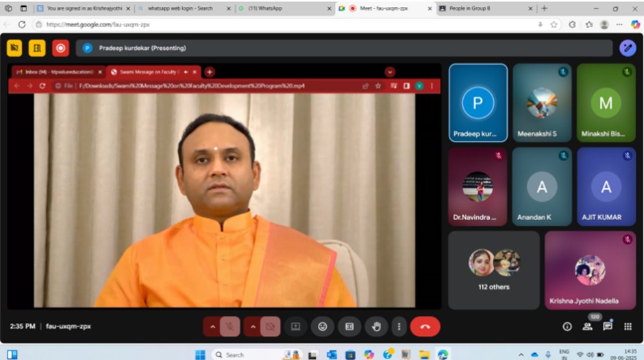The image size is (644, 360).
Task: Click the 112 others participants tile
Action: [x=493, y=270]
